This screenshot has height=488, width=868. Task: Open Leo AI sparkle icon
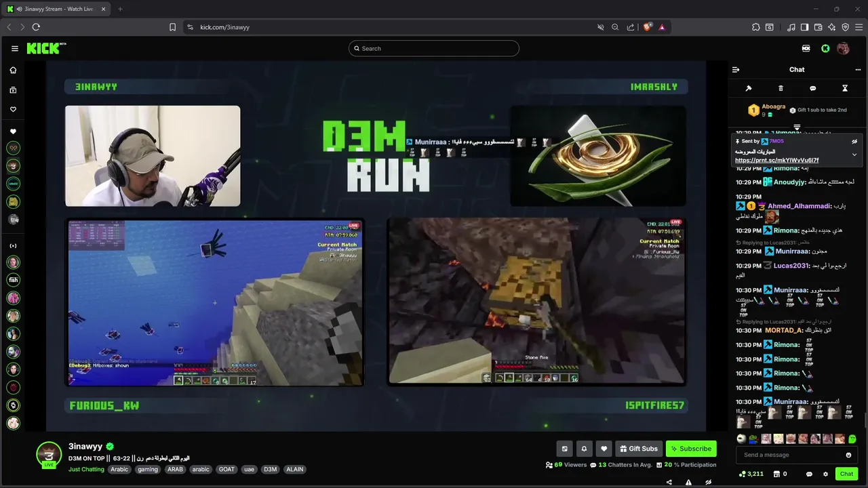(x=831, y=27)
